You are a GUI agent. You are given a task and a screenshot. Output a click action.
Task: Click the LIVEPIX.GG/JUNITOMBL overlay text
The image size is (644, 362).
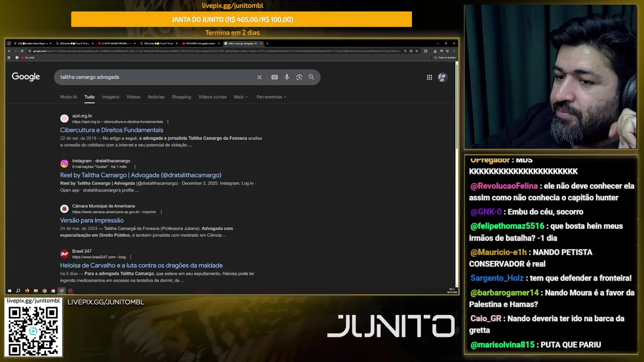pos(106,302)
